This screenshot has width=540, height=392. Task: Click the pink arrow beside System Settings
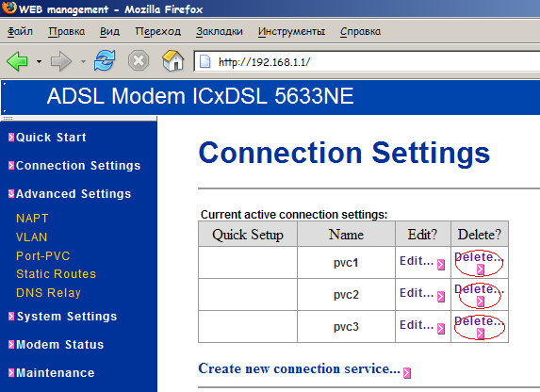click(11, 317)
